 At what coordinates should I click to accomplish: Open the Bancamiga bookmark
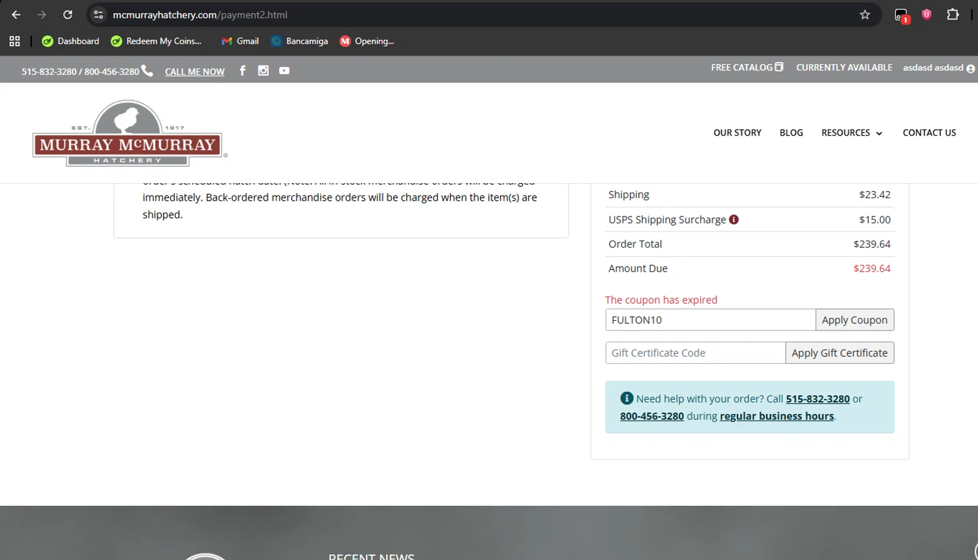click(x=300, y=41)
